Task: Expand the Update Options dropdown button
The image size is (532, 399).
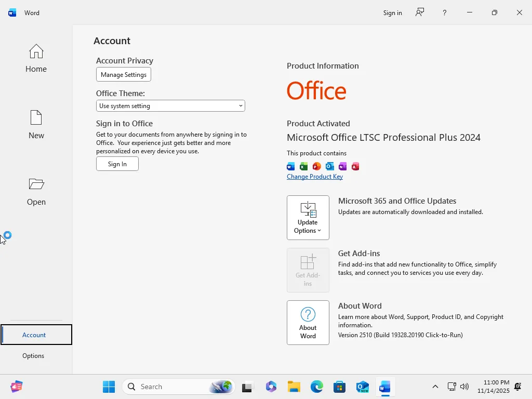Action: click(308, 218)
